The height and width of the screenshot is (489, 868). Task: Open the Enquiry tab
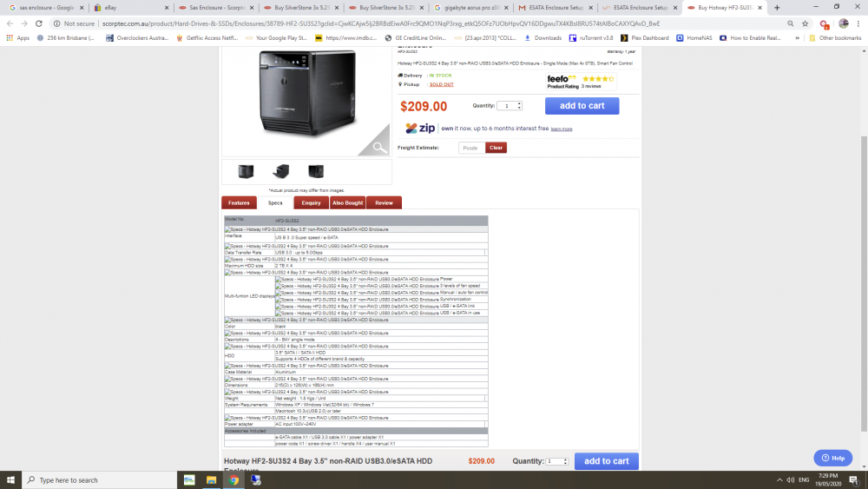tap(311, 202)
